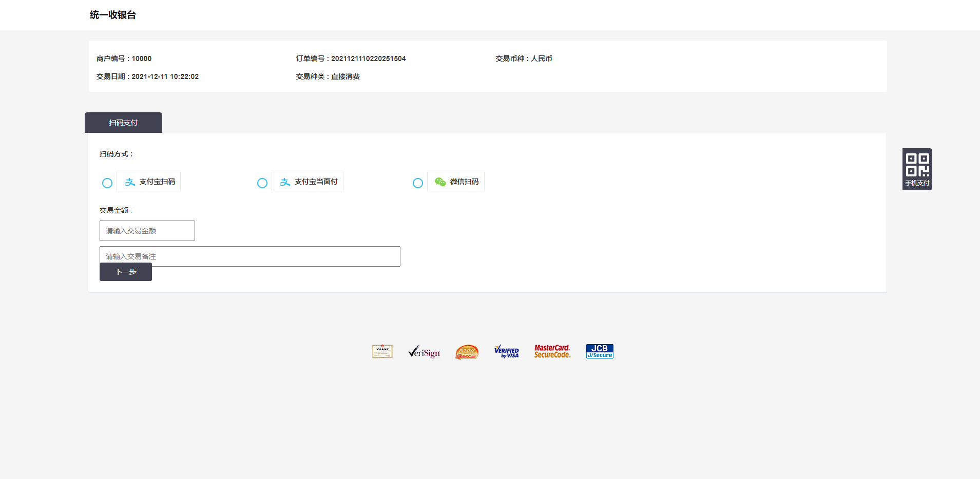Click the 统一收银台 header title
This screenshot has height=479, width=980.
[x=112, y=15]
